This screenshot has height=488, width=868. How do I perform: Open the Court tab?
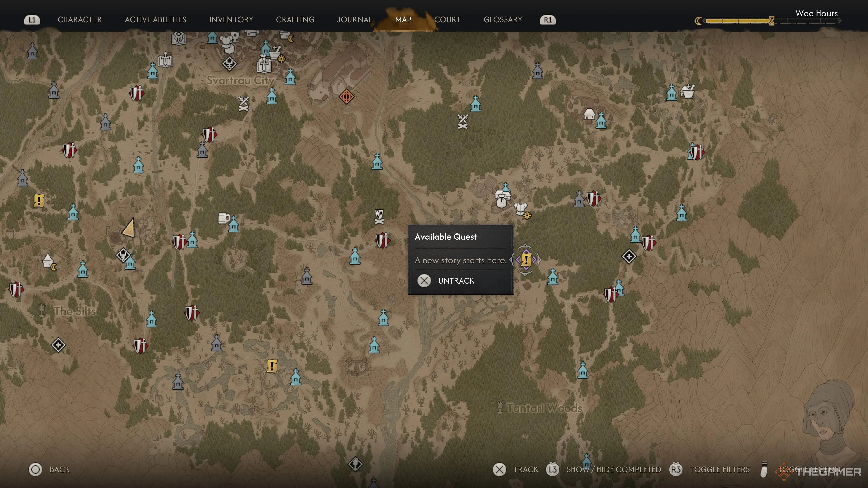coord(447,19)
